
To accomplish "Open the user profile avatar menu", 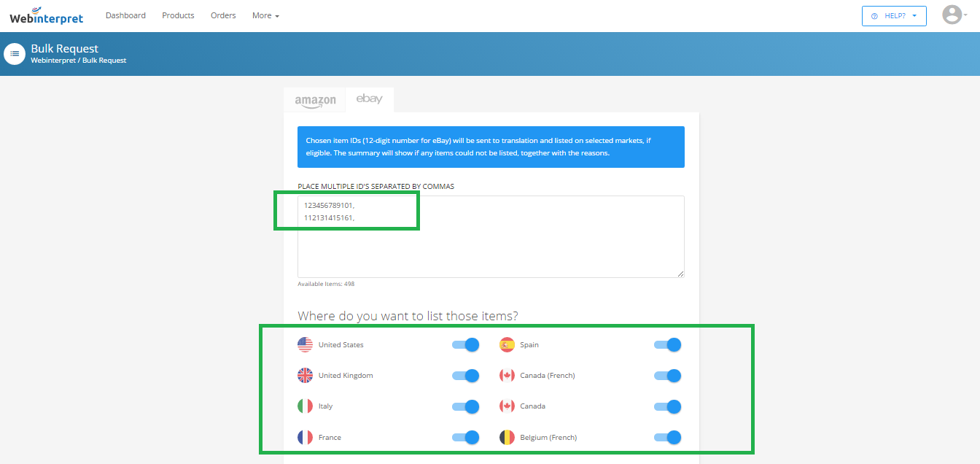I will point(952,15).
